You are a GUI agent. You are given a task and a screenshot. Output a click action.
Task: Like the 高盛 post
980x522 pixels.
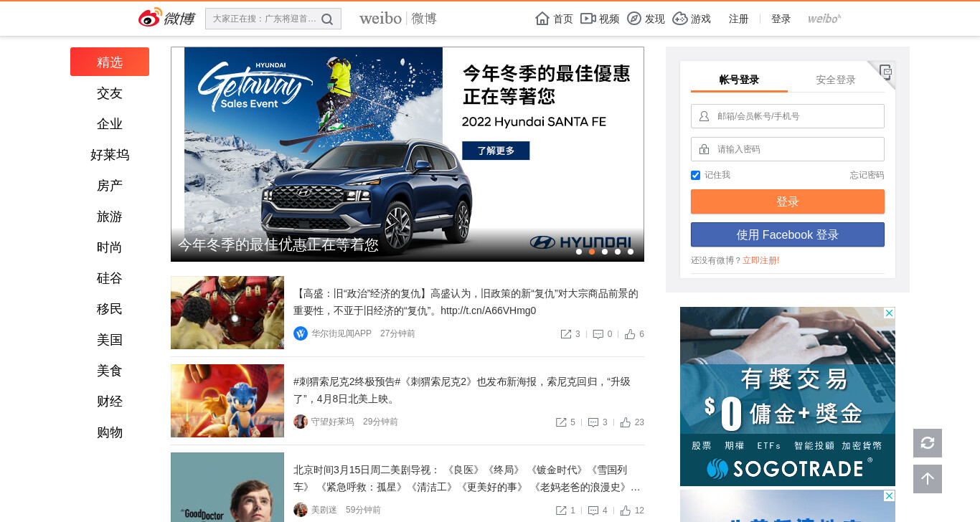click(630, 334)
